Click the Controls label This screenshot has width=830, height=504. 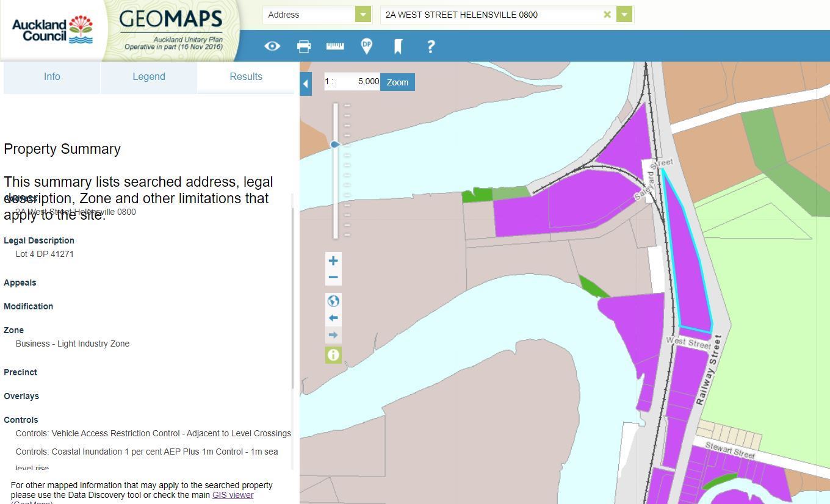[21, 420]
